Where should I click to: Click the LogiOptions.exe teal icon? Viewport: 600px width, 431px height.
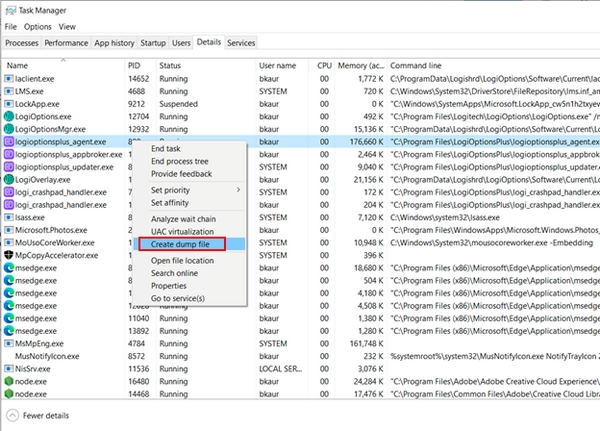[x=8, y=116]
